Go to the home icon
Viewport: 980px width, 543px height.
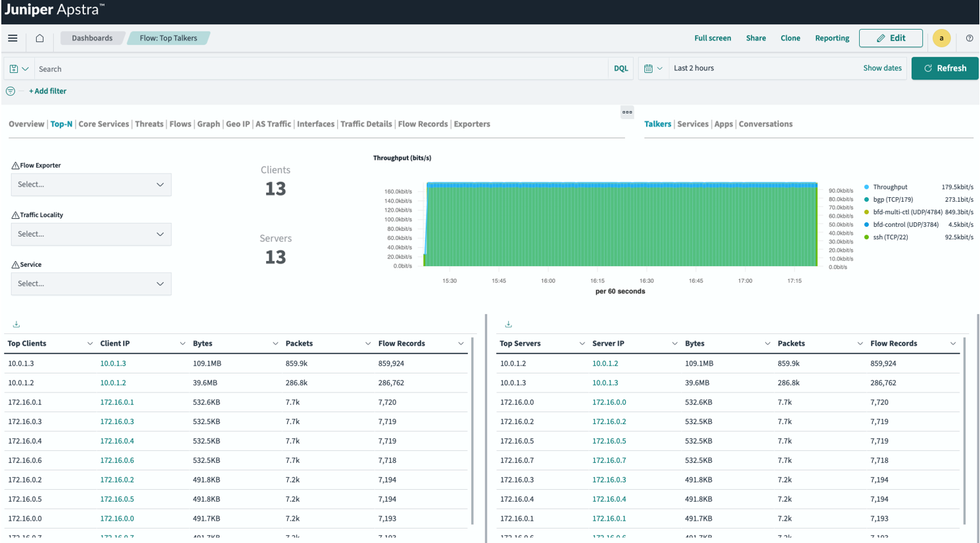[39, 38]
